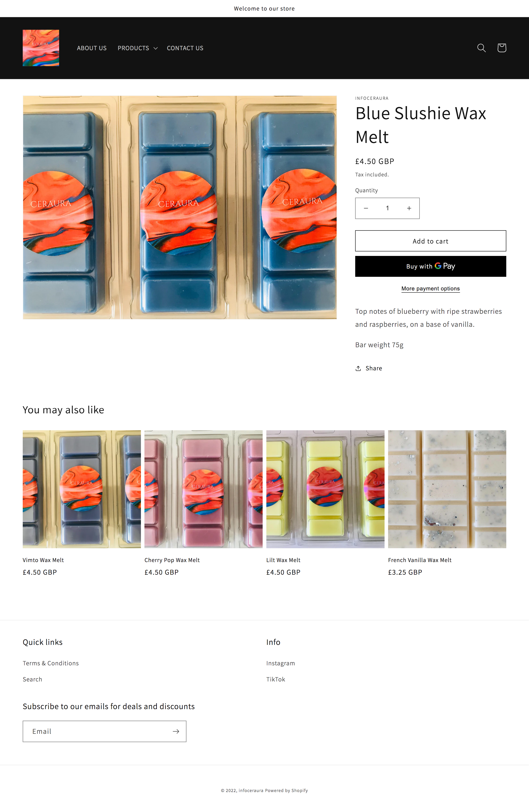Open French Vanilla Wax Melt title link
Viewport: 529px width, 812px height.
point(419,560)
